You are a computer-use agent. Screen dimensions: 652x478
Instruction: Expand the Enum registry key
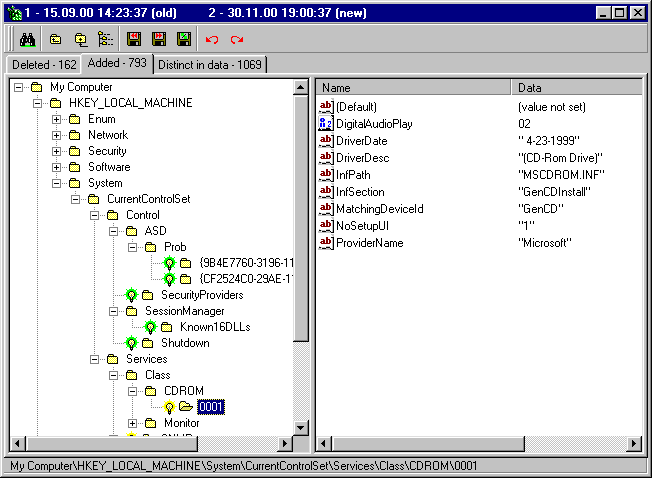(57, 119)
